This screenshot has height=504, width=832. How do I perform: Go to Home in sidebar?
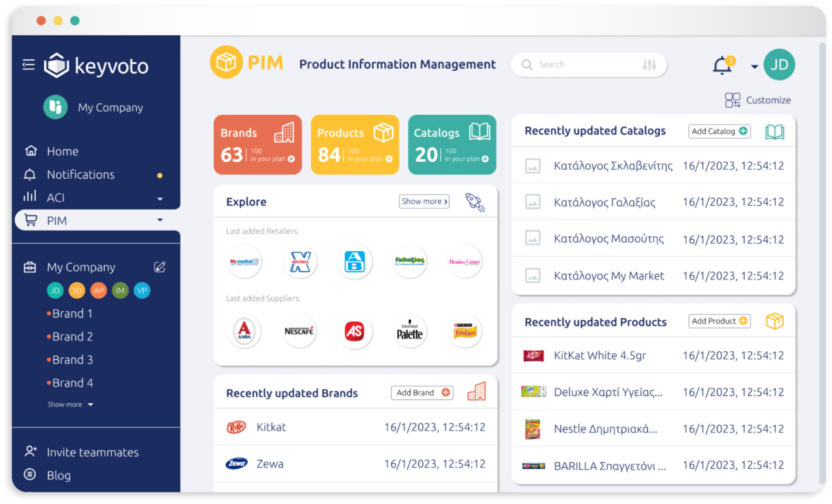tap(62, 151)
